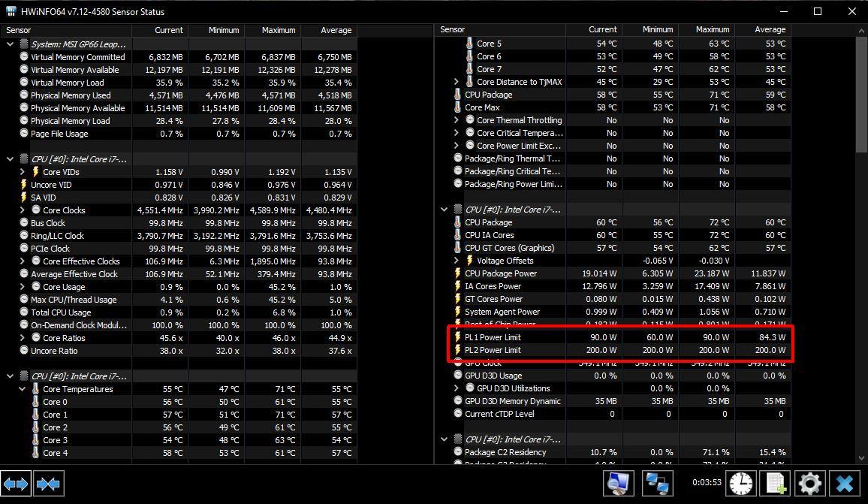Click the IA Cores Power lightning icon
Image resolution: width=868 pixels, height=504 pixels.
click(x=458, y=285)
